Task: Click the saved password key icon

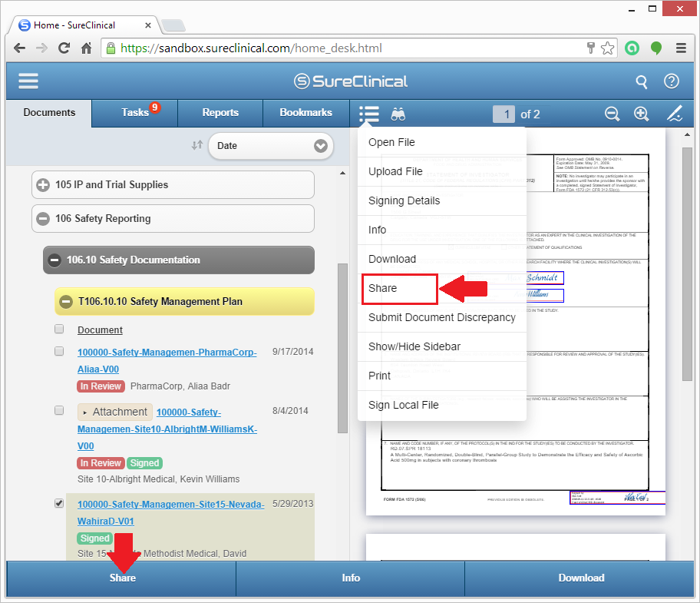Action: coord(591,48)
